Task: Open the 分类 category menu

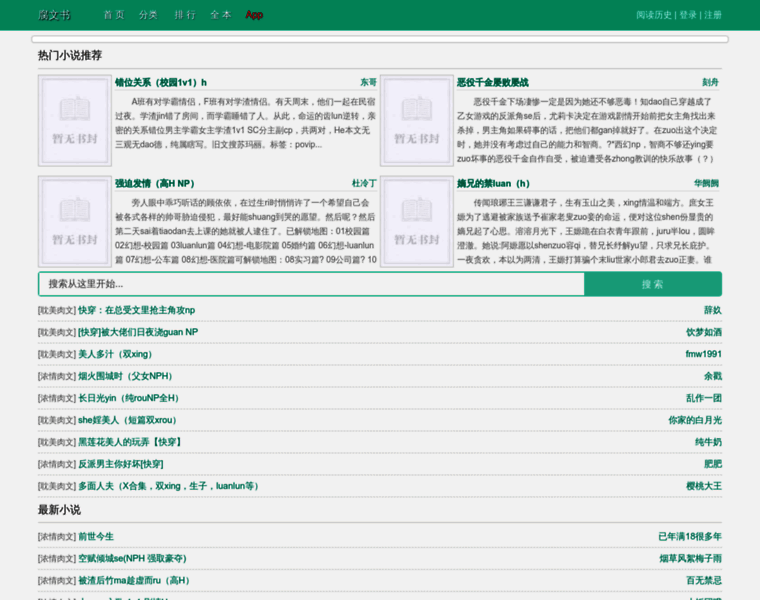Action: tap(148, 15)
